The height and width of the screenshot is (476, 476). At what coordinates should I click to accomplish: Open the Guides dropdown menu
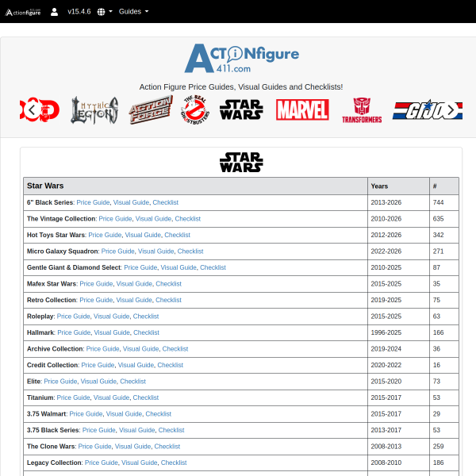click(133, 12)
